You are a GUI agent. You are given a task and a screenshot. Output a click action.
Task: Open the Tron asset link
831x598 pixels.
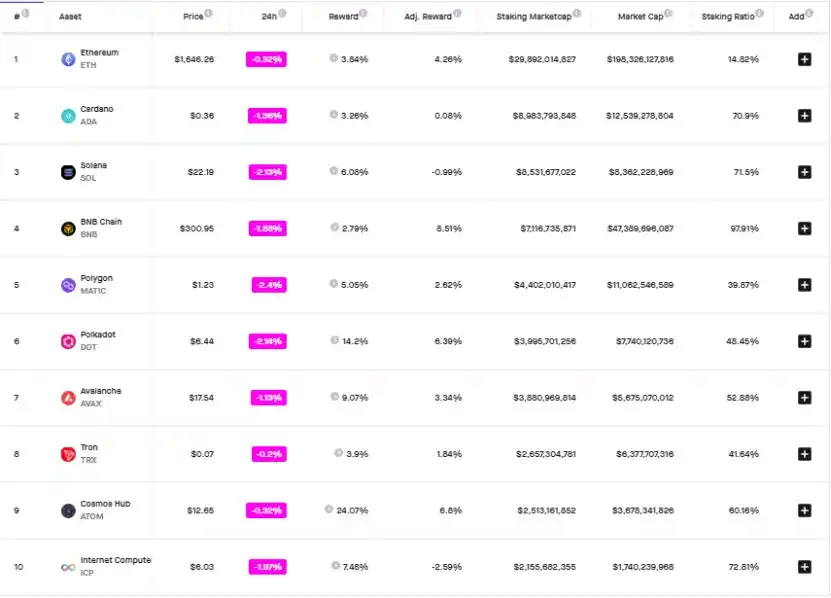tap(89, 447)
